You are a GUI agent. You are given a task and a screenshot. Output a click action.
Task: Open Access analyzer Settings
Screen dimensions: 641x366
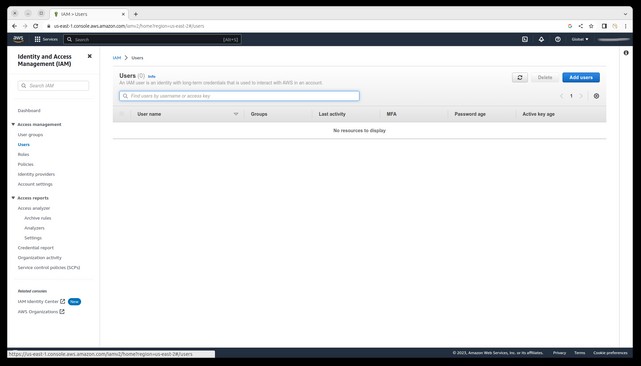(x=33, y=238)
